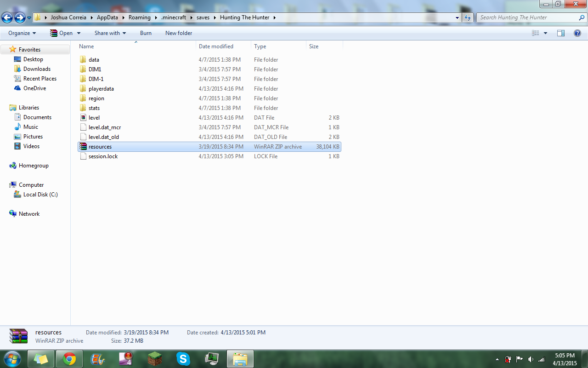This screenshot has height=368, width=588.
Task: Select the resources WinRAR archive icon
Action: point(83,147)
